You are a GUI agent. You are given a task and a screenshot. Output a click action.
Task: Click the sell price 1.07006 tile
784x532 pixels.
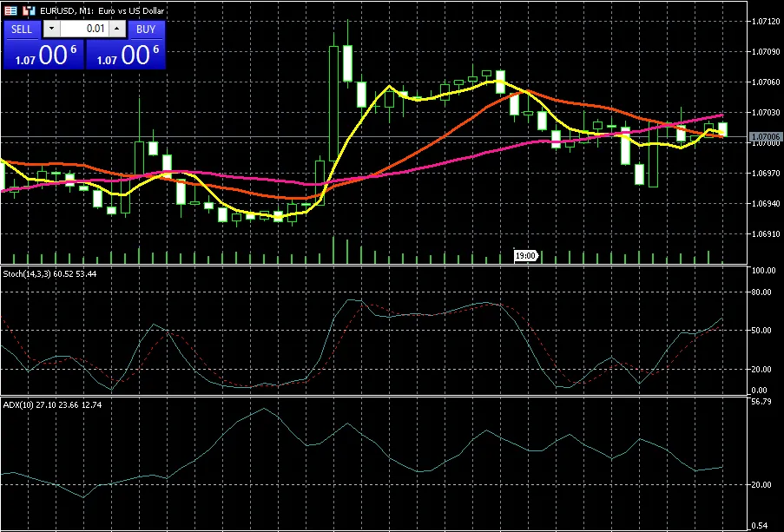44,55
